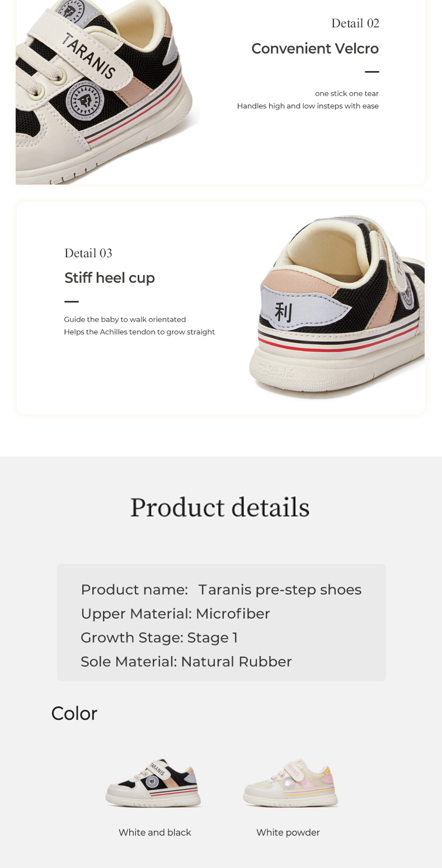Select the White powder shoe thumbnail
This screenshot has height=868, width=442.
pyautogui.click(x=289, y=783)
